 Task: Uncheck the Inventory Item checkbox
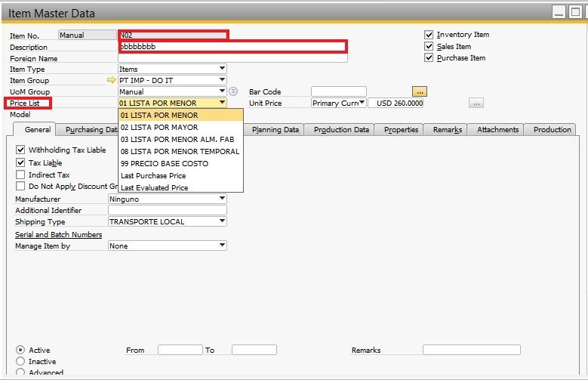point(429,35)
